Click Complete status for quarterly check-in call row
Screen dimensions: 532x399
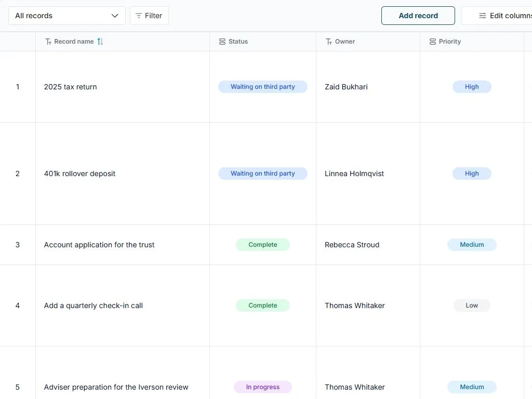(262, 305)
